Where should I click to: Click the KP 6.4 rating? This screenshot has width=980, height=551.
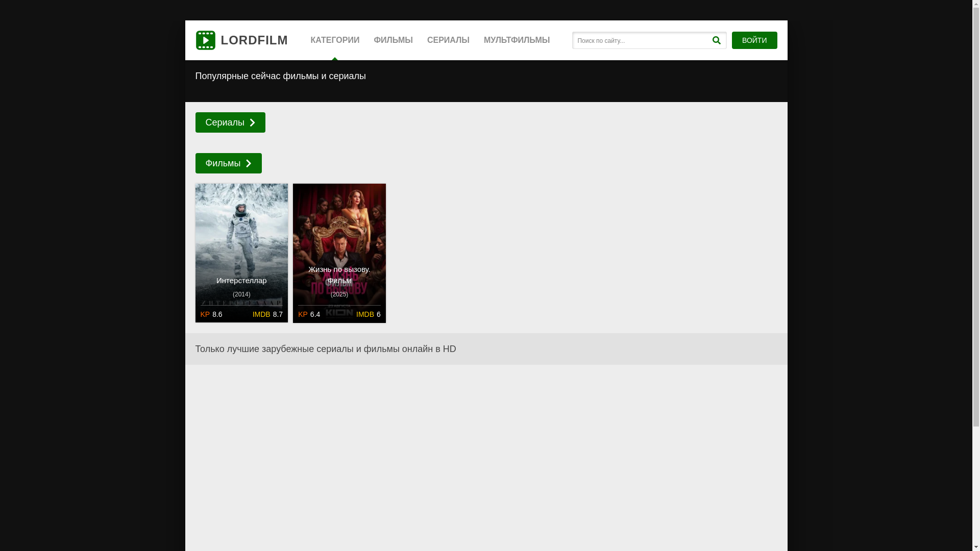(309, 314)
